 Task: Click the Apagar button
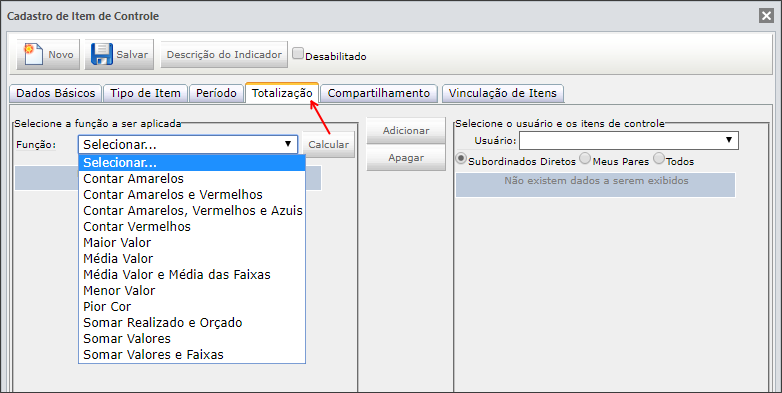pyautogui.click(x=406, y=158)
